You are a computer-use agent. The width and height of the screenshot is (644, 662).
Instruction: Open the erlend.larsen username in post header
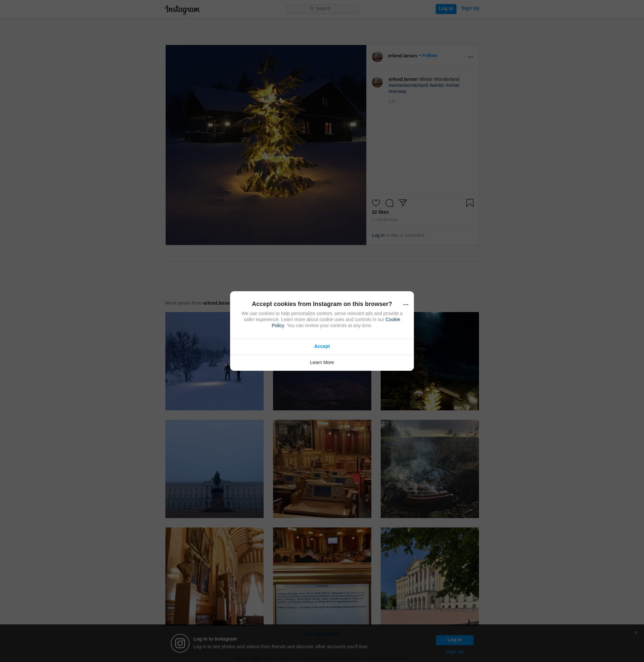[x=402, y=56]
